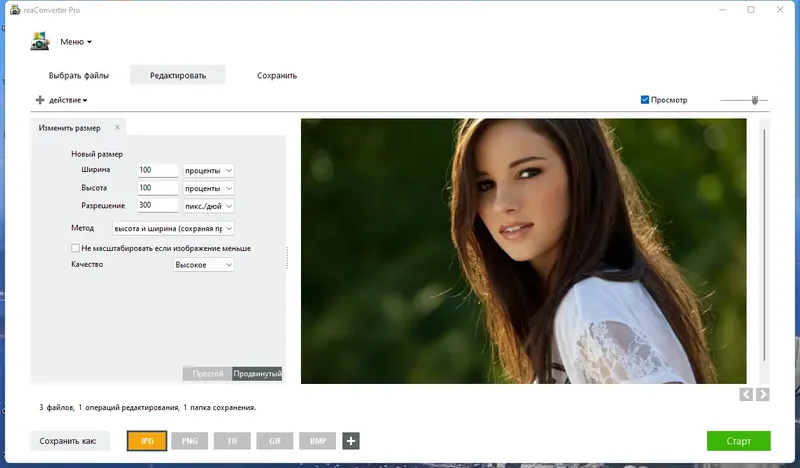Maximize the reaConverter Pro window
The width and height of the screenshot is (800, 468).
coord(751,10)
